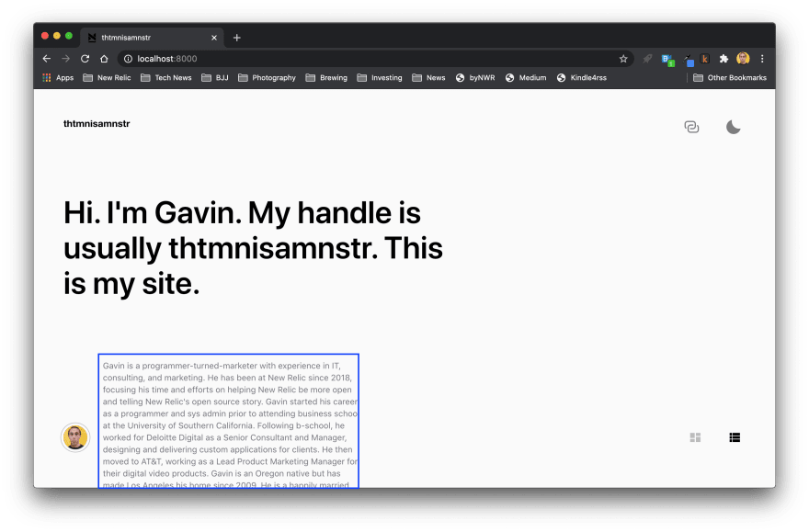Open the color picker extension icon
This screenshot has width=809, height=532.
click(689, 58)
